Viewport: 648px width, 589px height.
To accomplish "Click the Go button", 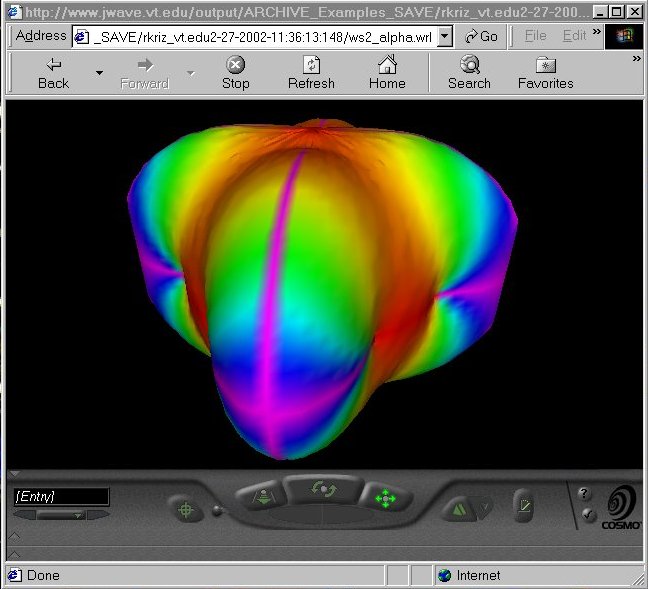I will (x=481, y=36).
